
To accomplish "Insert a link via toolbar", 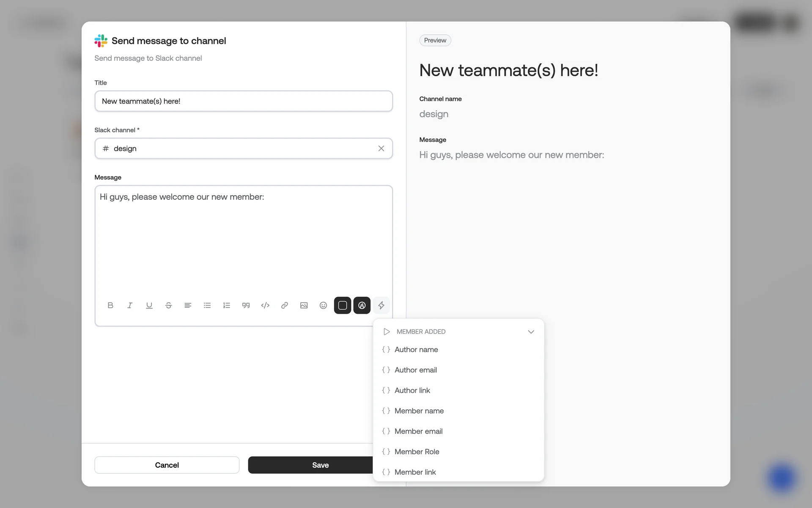I will click(285, 305).
